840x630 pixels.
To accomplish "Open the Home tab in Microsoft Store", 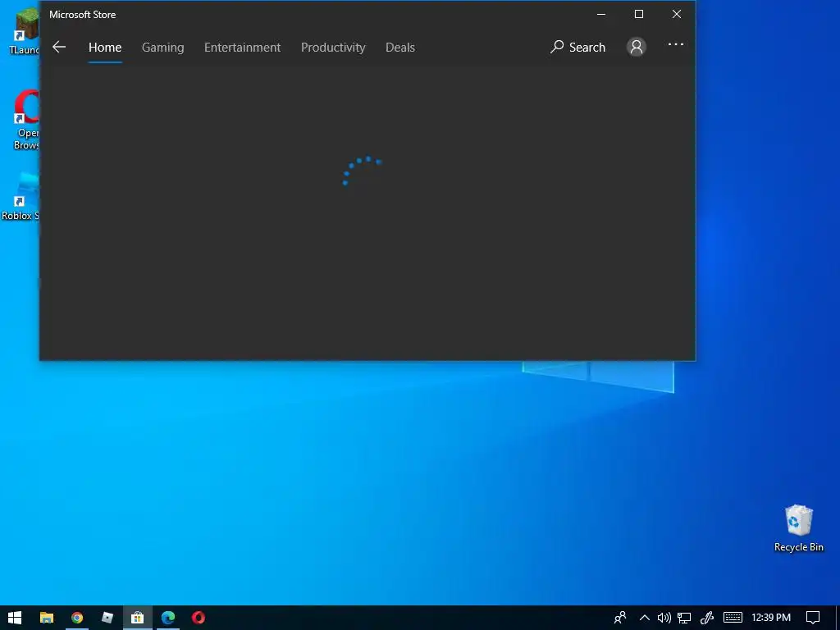I will (105, 47).
